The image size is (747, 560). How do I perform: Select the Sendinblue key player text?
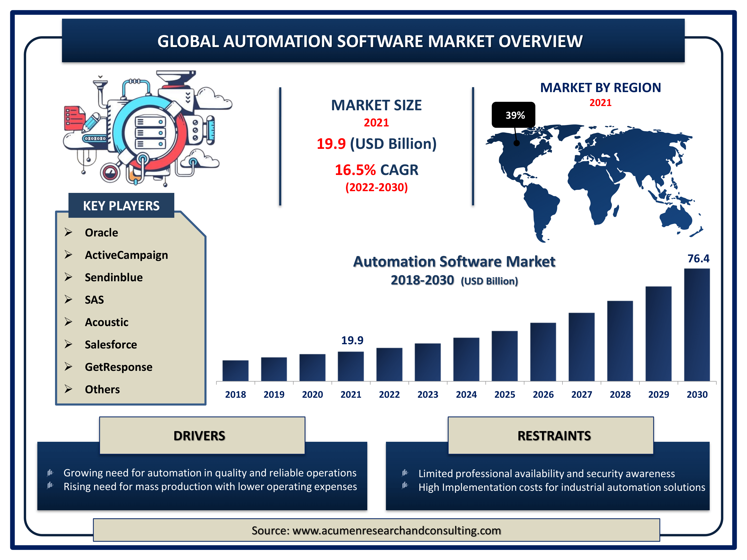[114, 278]
